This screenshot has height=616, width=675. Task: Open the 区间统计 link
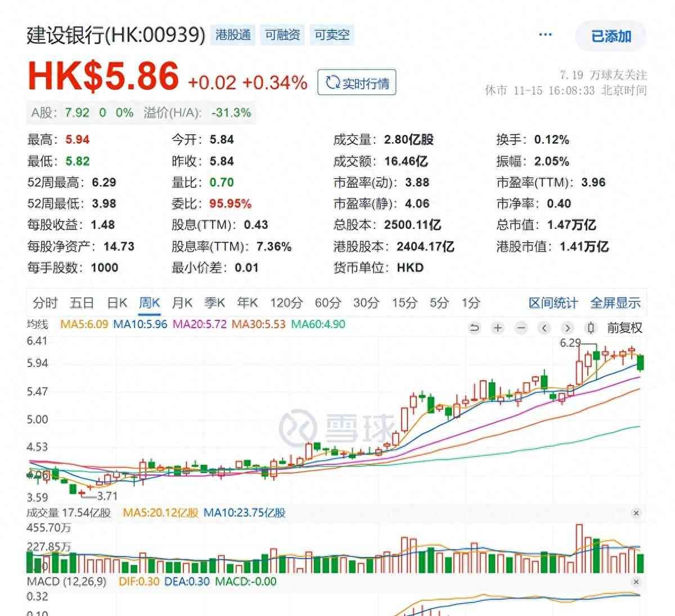(553, 304)
